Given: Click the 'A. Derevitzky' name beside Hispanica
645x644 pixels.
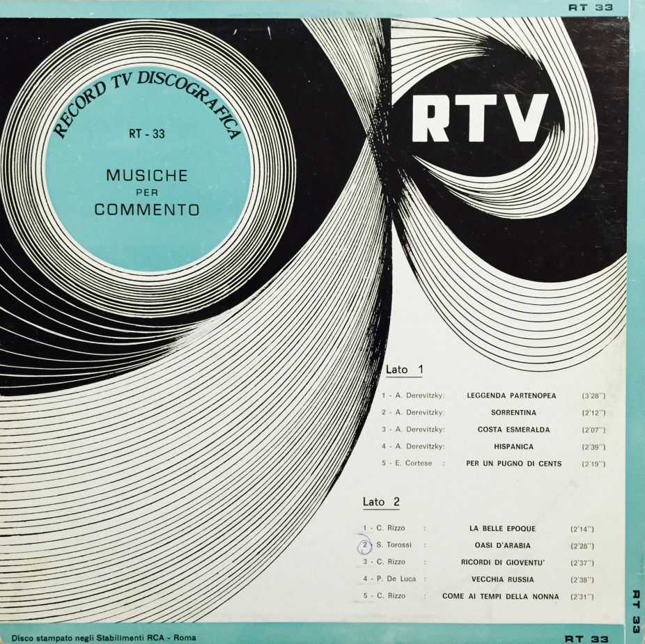Looking at the screenshot, I should click(420, 446).
